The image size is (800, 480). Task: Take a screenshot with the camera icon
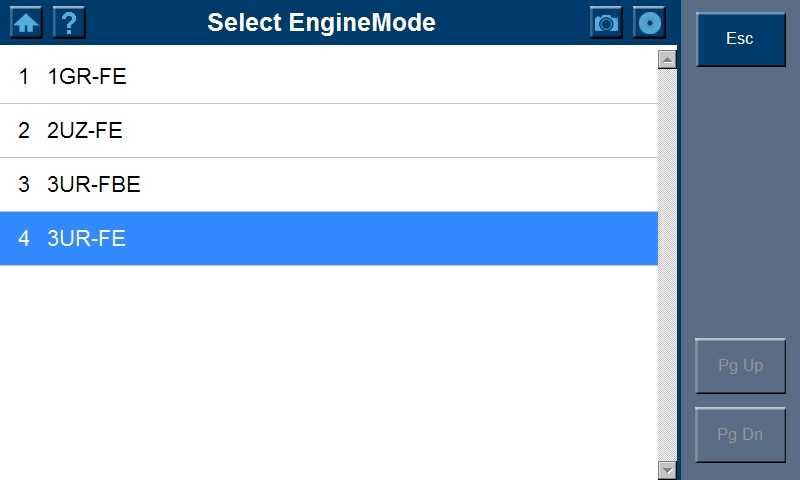[x=606, y=22]
